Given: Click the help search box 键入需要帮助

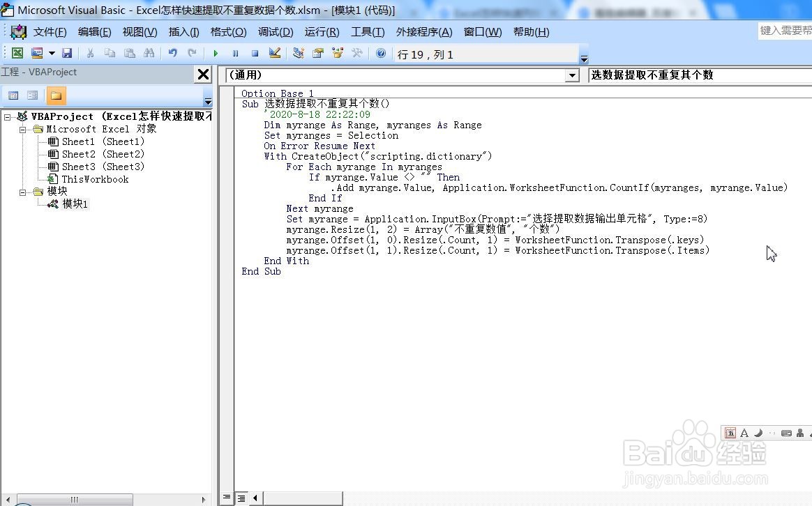Looking at the screenshot, I should 784,31.
